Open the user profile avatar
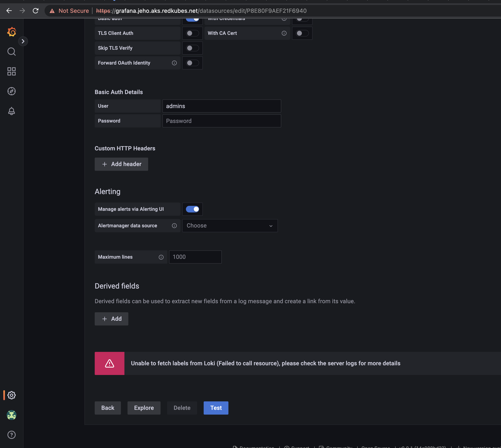501x448 pixels. point(12,415)
